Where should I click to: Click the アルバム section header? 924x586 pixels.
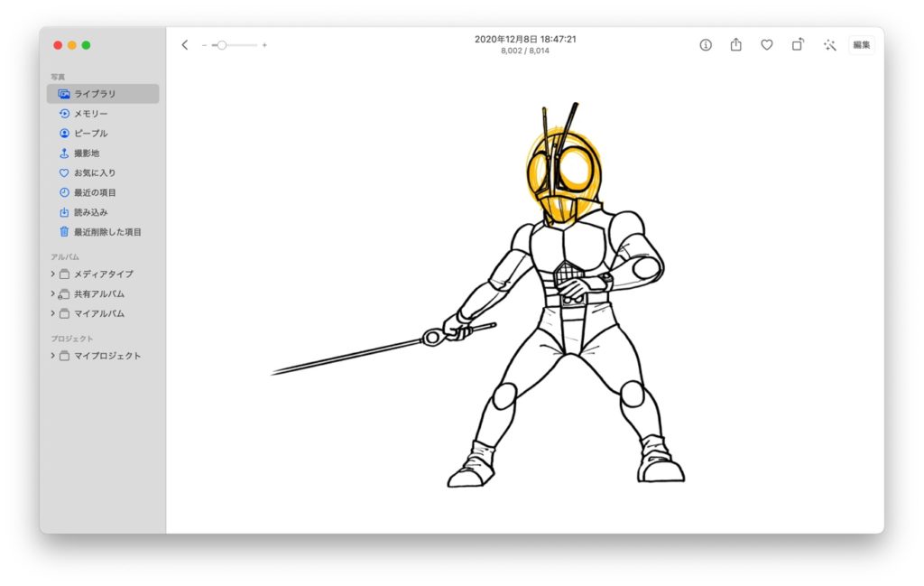click(65, 257)
